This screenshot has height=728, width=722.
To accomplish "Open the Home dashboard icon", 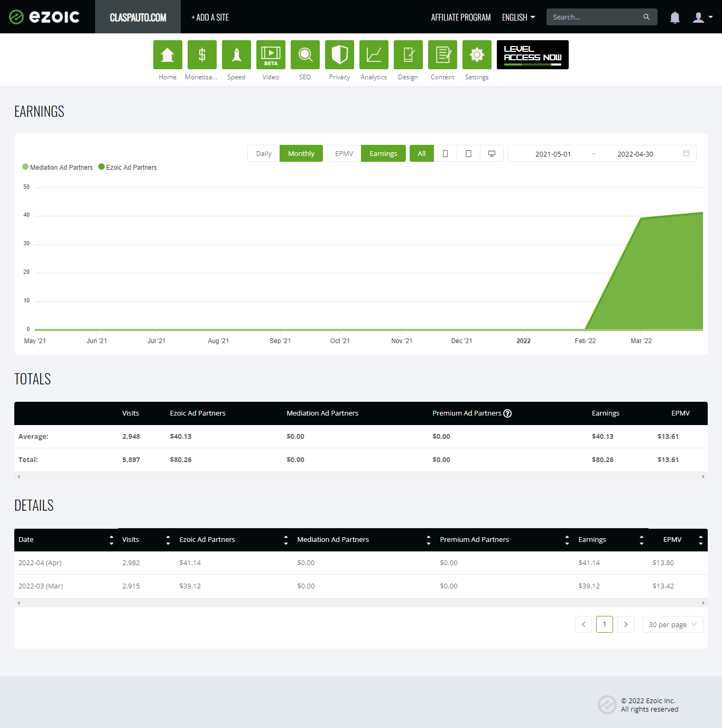I will pyautogui.click(x=168, y=55).
